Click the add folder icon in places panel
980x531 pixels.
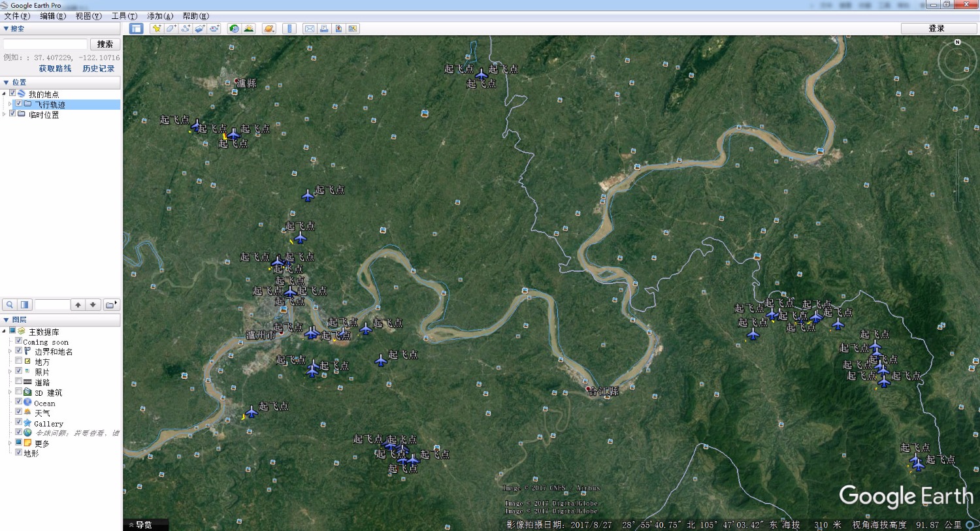pyautogui.click(x=111, y=305)
